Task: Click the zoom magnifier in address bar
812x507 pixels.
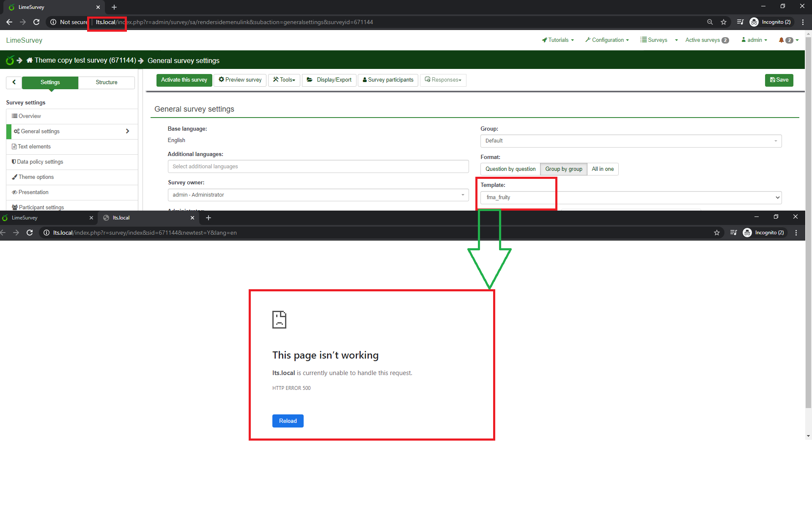Action: [x=710, y=22]
